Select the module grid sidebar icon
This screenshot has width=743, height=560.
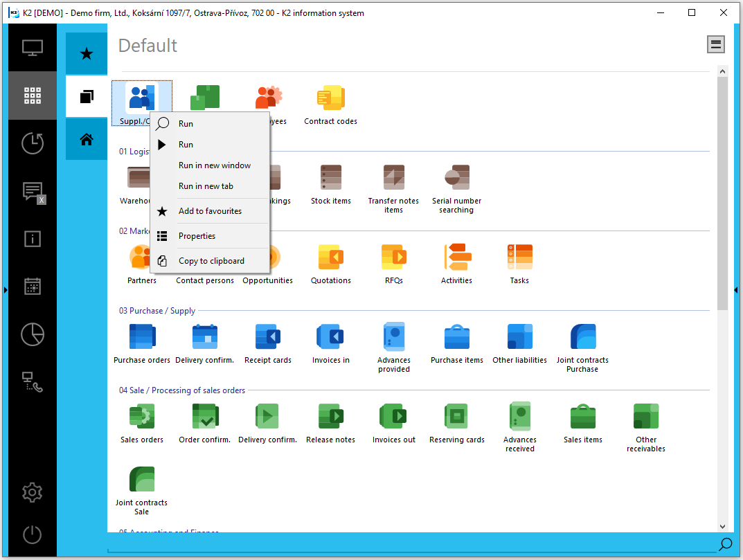pos(33,96)
